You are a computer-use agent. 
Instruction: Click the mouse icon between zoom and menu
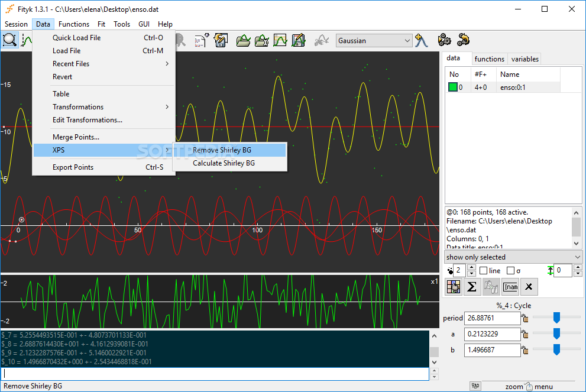pos(529,387)
